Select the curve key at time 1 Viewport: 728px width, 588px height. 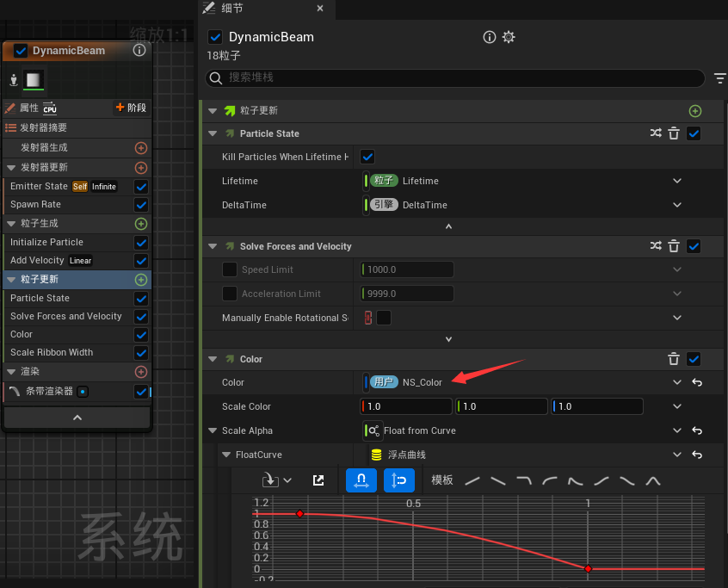point(588,568)
